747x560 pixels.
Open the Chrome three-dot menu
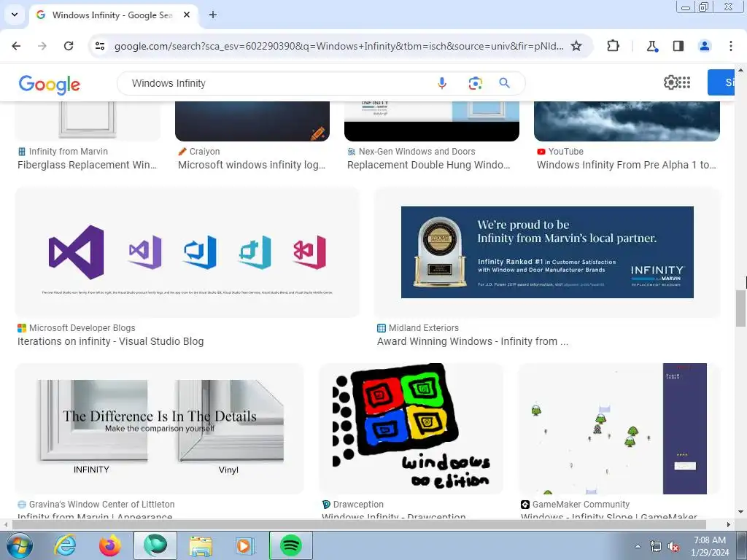click(731, 46)
